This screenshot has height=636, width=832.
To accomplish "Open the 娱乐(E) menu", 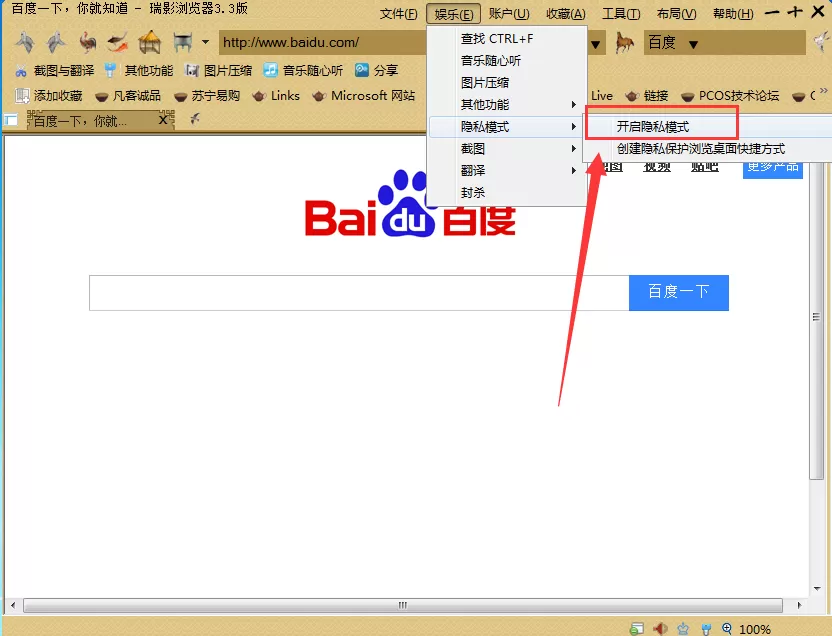I will 454,14.
